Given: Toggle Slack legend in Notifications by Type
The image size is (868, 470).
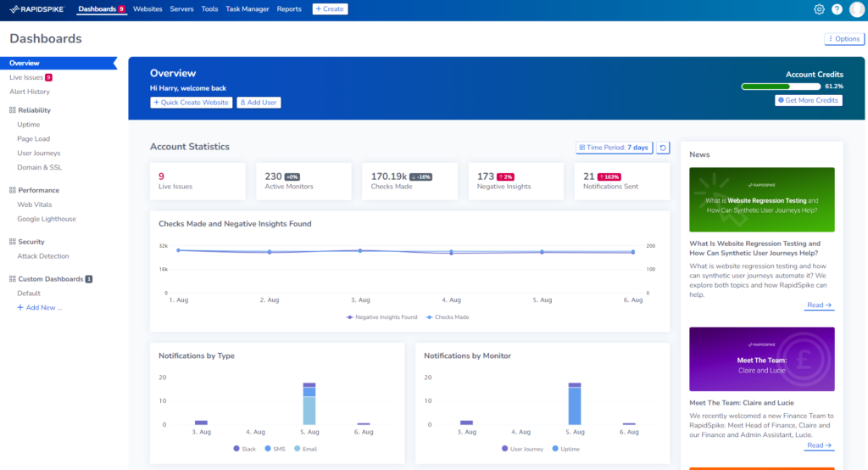Looking at the screenshot, I should coord(244,449).
